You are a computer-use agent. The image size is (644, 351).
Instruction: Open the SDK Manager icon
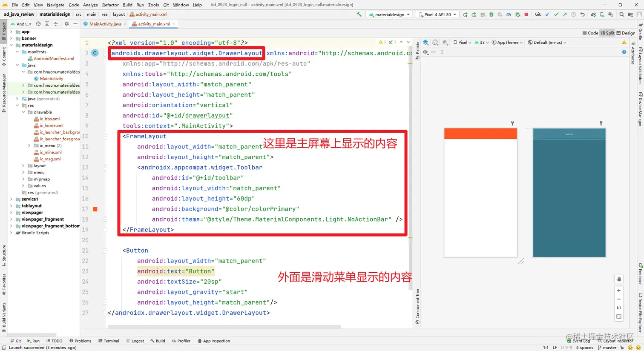click(x=610, y=14)
